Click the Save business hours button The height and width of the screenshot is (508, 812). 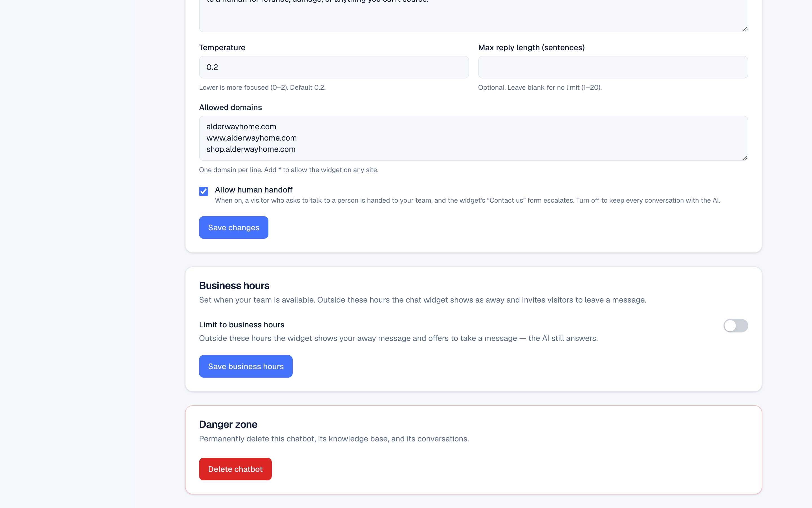click(x=246, y=366)
